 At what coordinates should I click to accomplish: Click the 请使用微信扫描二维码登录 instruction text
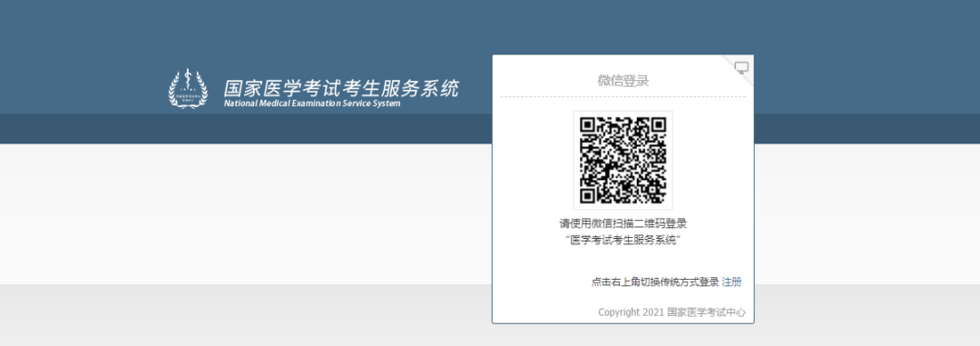623,223
